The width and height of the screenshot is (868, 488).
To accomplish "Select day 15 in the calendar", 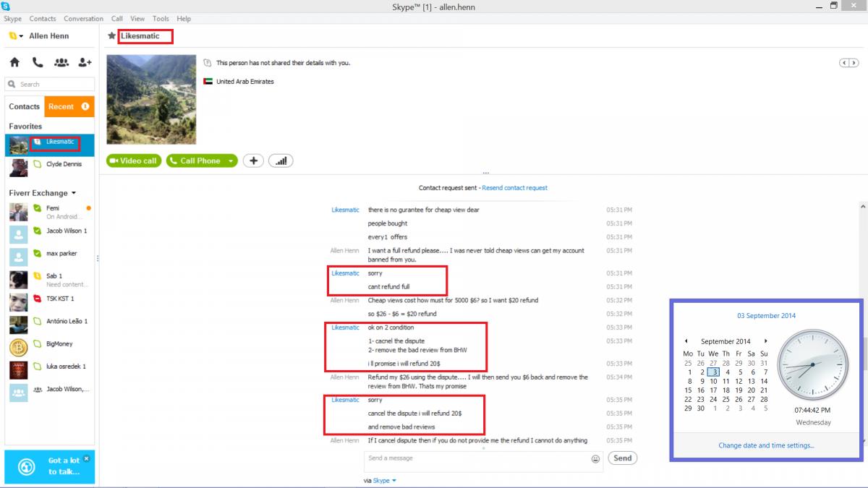I will 688,390.
